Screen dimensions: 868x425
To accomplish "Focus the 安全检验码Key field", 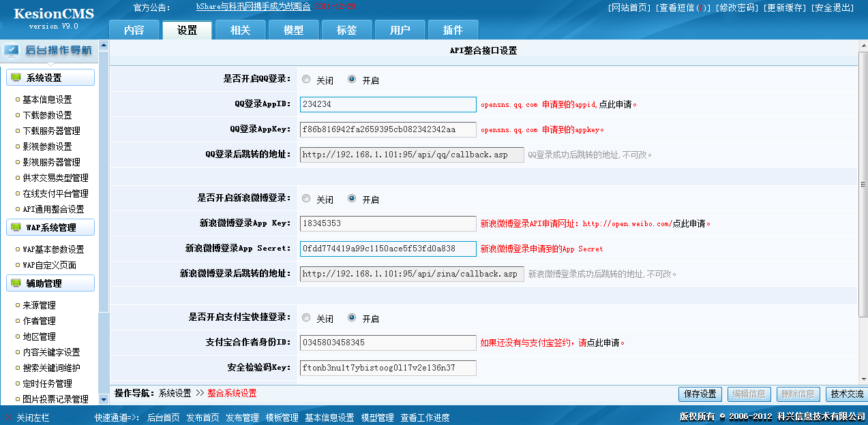I will (x=388, y=368).
